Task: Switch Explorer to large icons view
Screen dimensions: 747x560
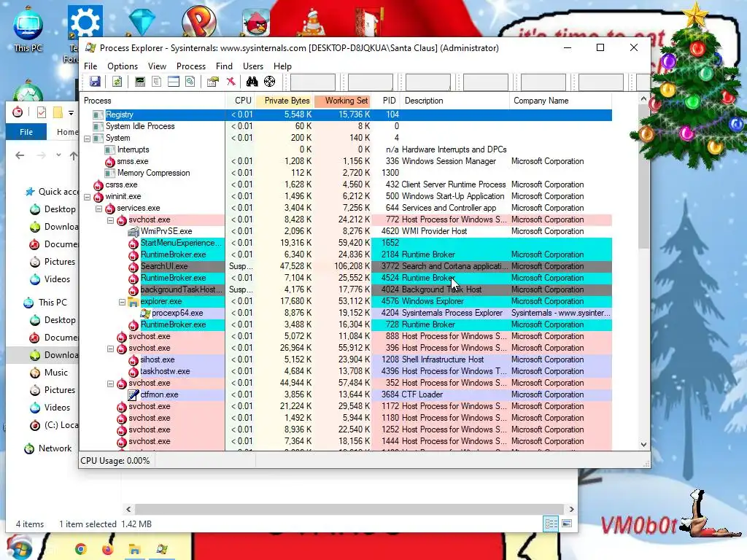Action: click(567, 524)
